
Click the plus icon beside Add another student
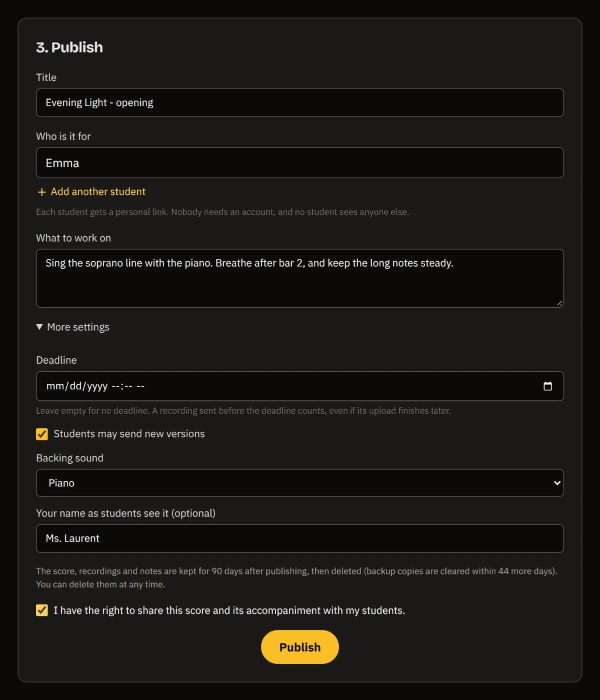click(42, 192)
